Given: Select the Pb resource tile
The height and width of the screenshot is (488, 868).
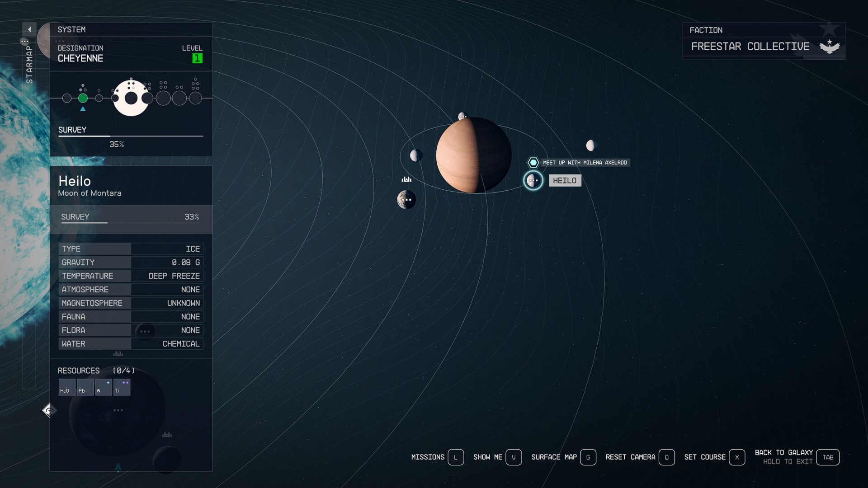Looking at the screenshot, I should coord(85,387).
